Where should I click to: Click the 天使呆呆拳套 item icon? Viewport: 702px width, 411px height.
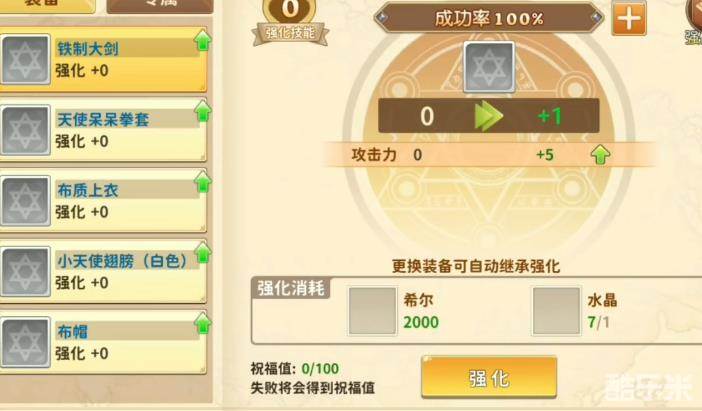pos(26,130)
